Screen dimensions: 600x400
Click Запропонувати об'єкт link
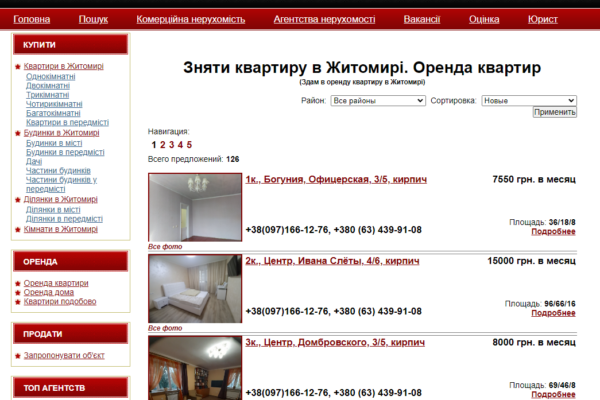[63, 355]
